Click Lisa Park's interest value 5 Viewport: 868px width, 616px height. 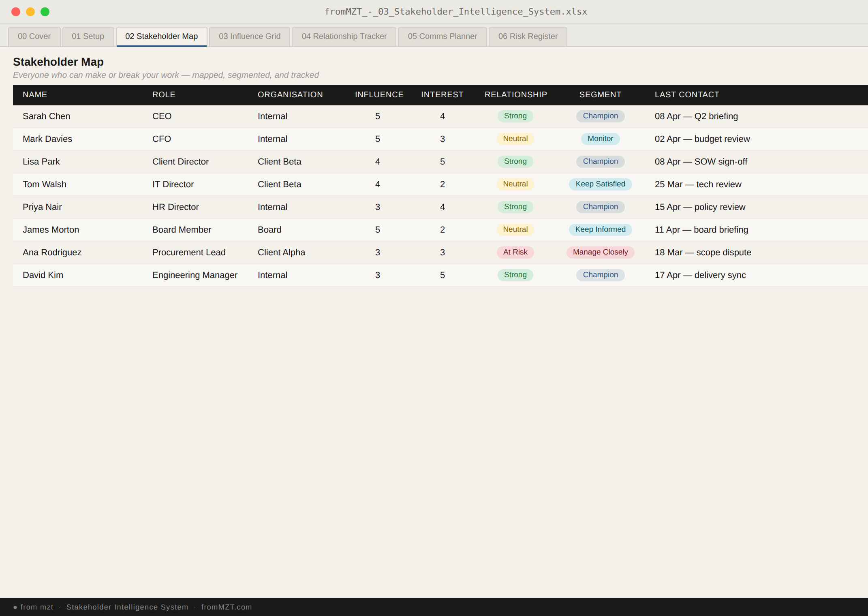pos(443,162)
